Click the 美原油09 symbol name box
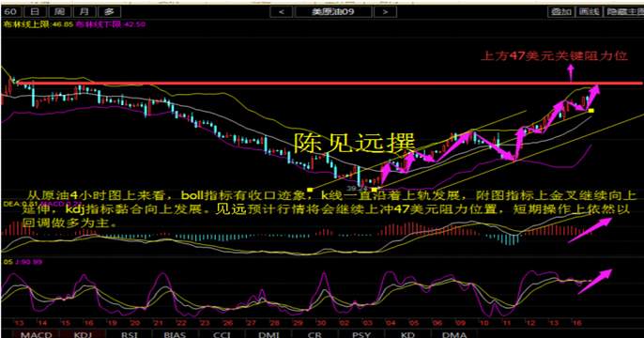Viewport: 644px width, 338px height. pos(333,11)
